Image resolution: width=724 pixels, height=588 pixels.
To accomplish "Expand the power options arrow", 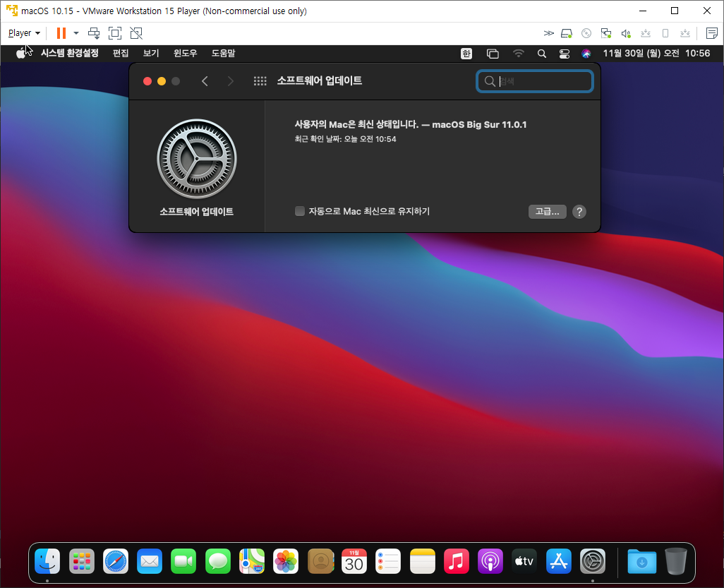I will pos(76,32).
